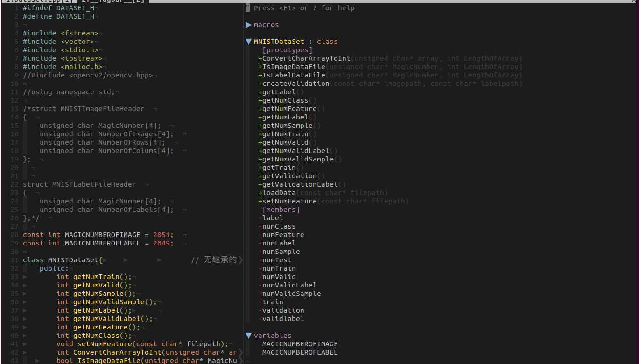This screenshot has height=364, width=639.
Task: Select the numTrain member in Tagbar
Action: click(x=279, y=268)
